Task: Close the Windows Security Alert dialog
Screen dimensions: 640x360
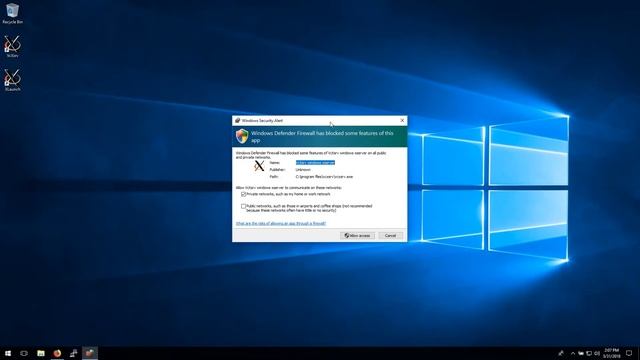Action: click(x=402, y=120)
